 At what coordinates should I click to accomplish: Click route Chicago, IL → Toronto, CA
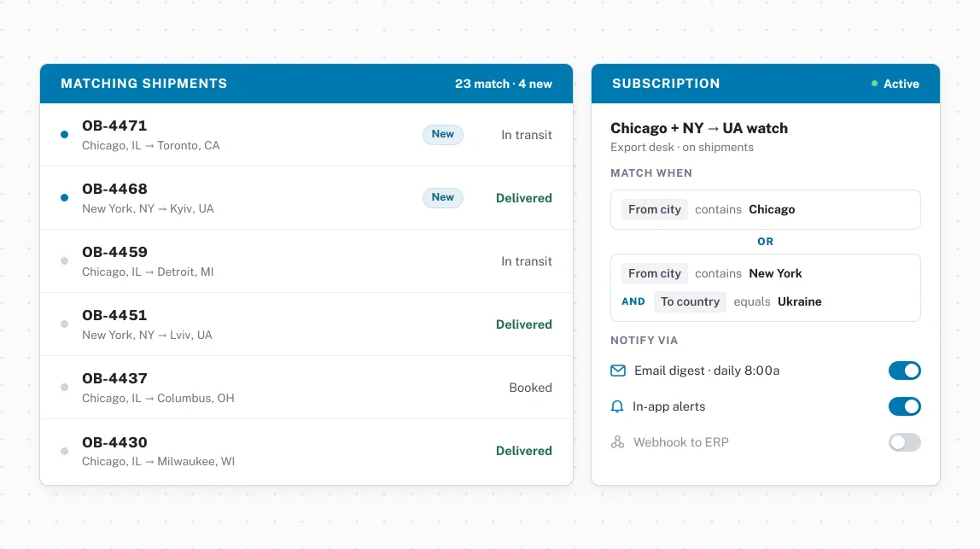pyautogui.click(x=150, y=146)
